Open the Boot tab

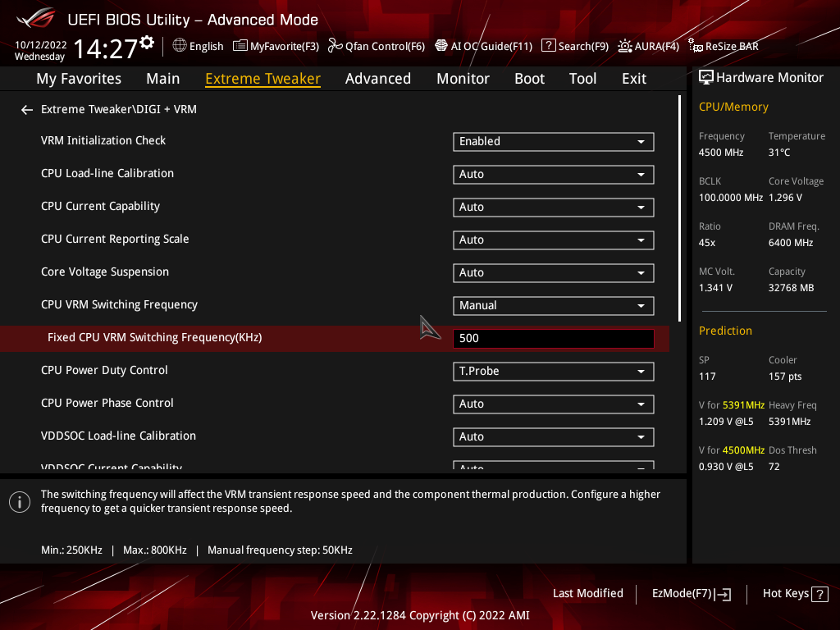pos(529,79)
